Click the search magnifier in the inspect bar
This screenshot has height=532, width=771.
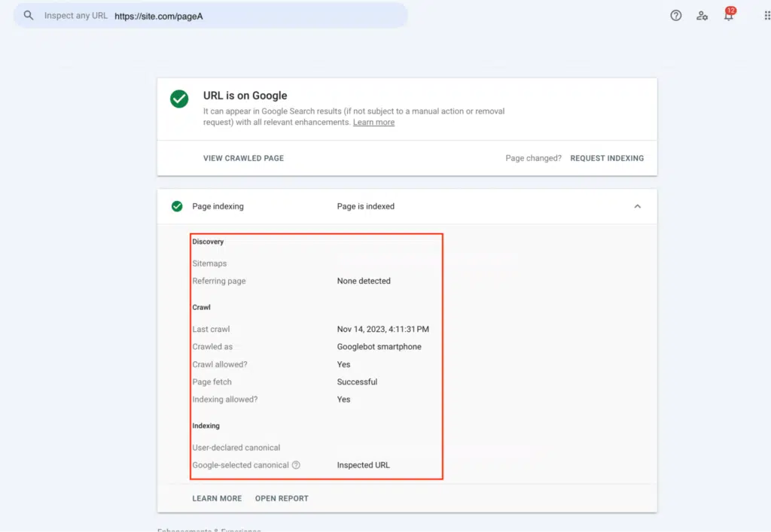click(28, 14)
